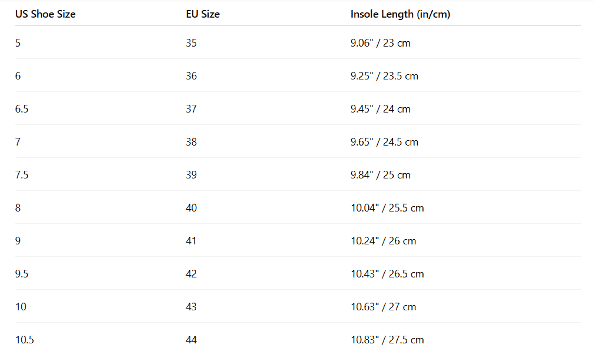Click the 9.45" / 24 cm value

pos(380,109)
